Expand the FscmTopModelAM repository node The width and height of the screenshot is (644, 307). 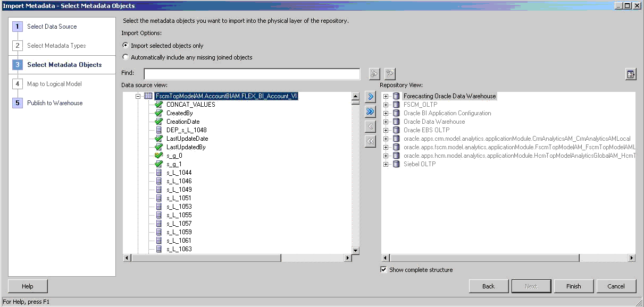tap(386, 147)
